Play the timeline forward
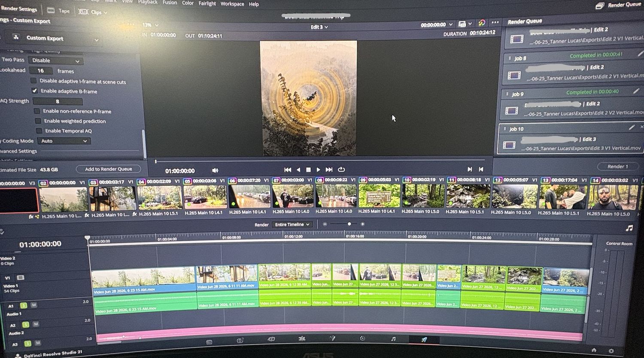Viewport: 644px width, 358px height. [x=318, y=170]
